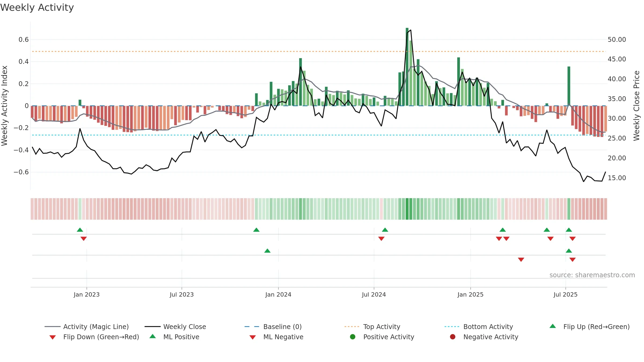The height and width of the screenshot is (362, 644).
Task: Click the tall green activity bar at Jul 2025
Action: 569,86
